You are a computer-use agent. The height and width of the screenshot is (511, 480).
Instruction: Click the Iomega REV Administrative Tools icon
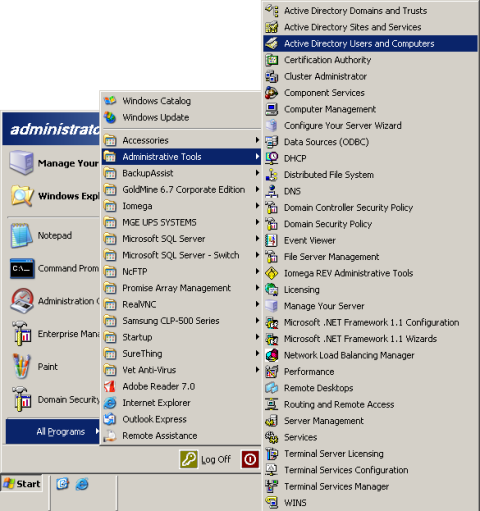pyautogui.click(x=272, y=273)
